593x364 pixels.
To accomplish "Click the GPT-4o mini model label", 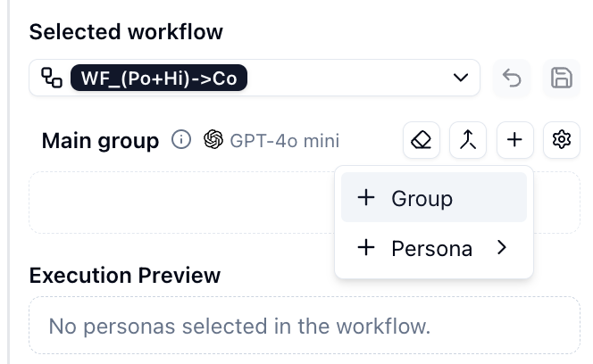I will (285, 140).
